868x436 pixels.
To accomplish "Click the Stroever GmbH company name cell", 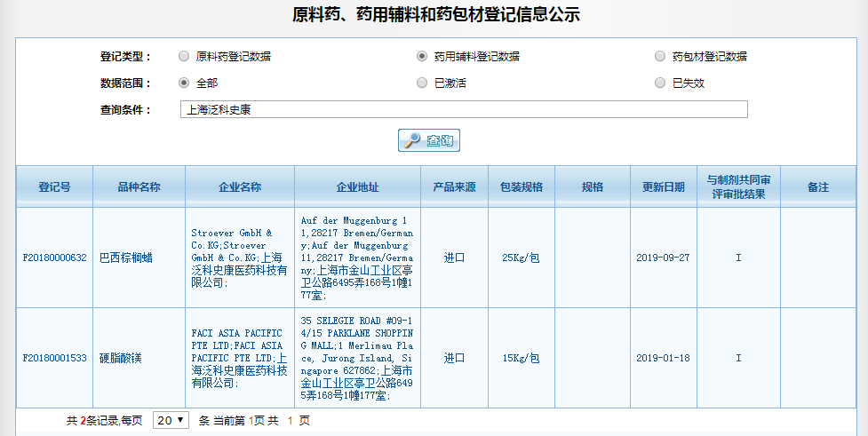I will pos(240,258).
